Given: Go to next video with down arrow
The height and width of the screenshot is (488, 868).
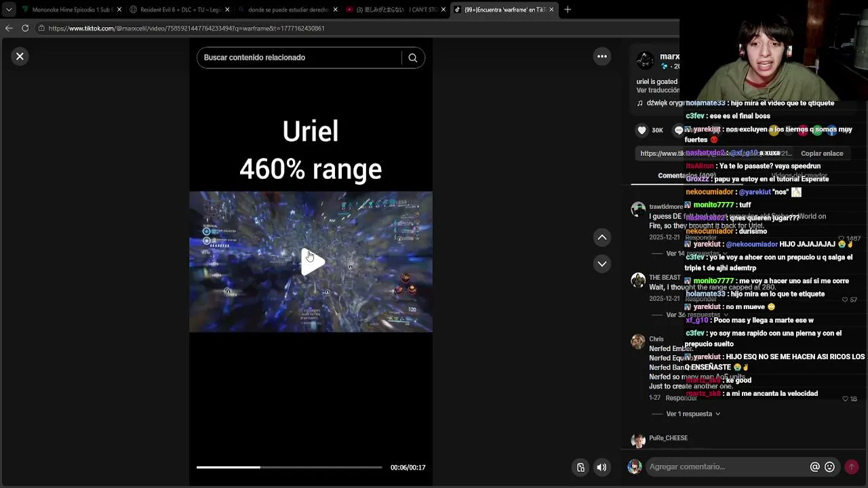Looking at the screenshot, I should pos(601,264).
